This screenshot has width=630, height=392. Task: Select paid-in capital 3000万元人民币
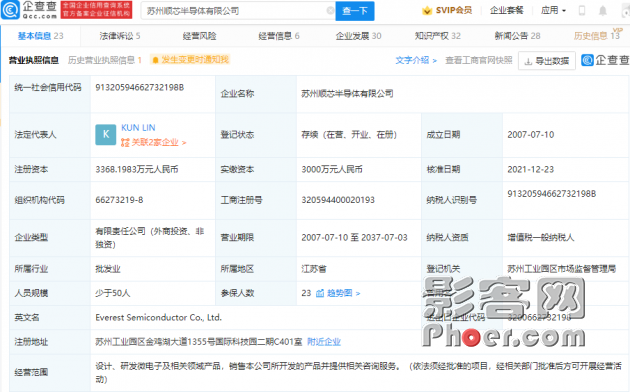(332, 169)
